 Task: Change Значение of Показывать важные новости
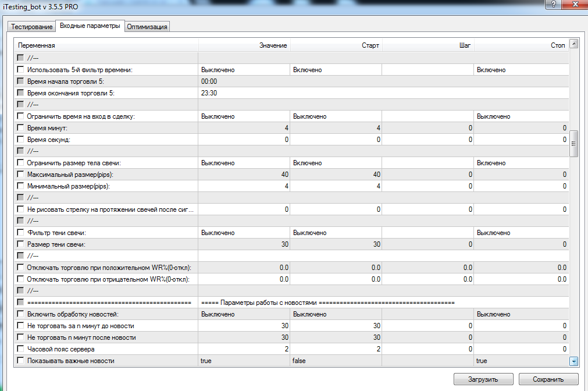click(244, 361)
